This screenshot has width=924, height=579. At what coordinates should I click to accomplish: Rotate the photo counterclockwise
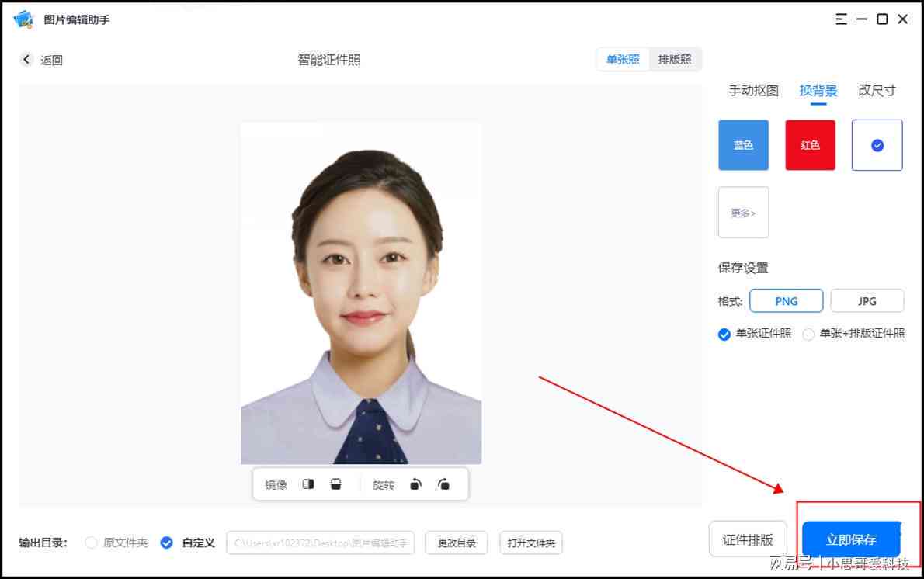coord(416,484)
